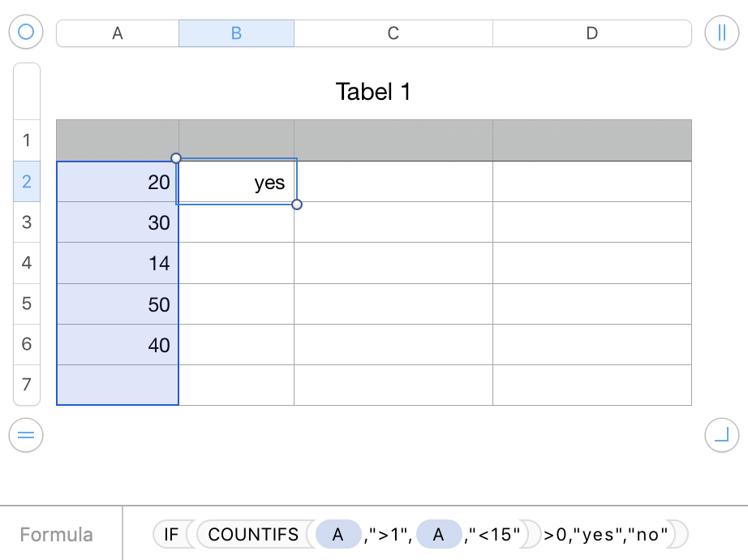Click the resize table corner handle
Screen dimensions: 748x560
(721, 436)
